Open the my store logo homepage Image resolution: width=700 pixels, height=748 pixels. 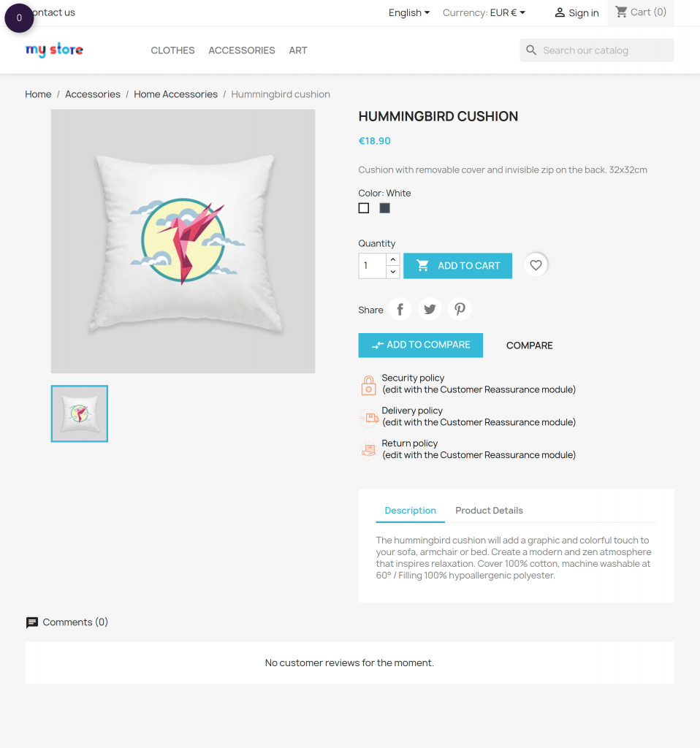click(x=54, y=50)
